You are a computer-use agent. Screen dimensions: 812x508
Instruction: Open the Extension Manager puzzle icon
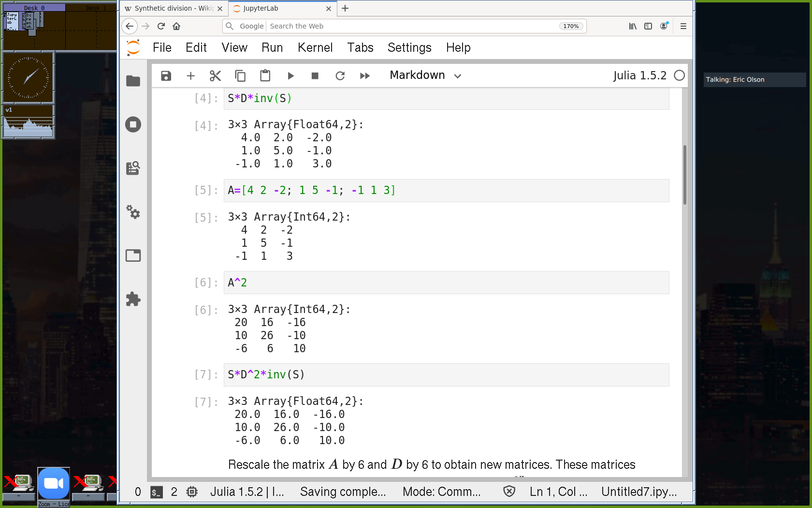coord(133,299)
